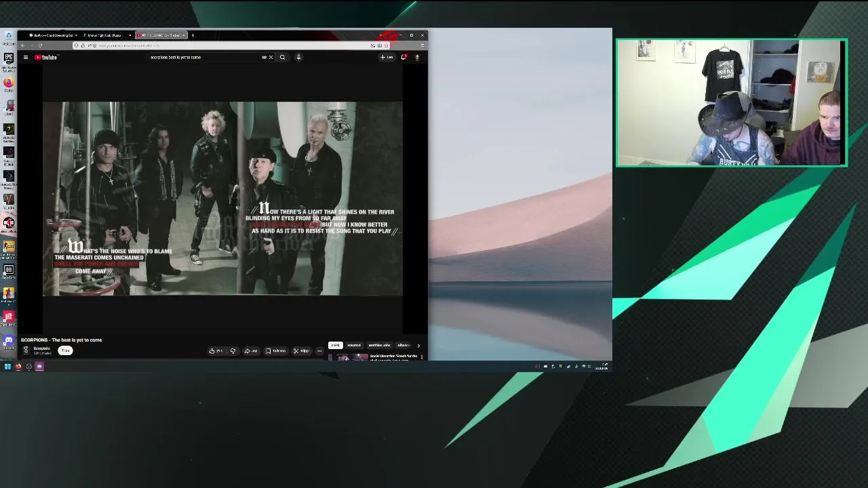Open the Windows Start menu
Screen dimensions: 868x488
[x=7, y=367]
